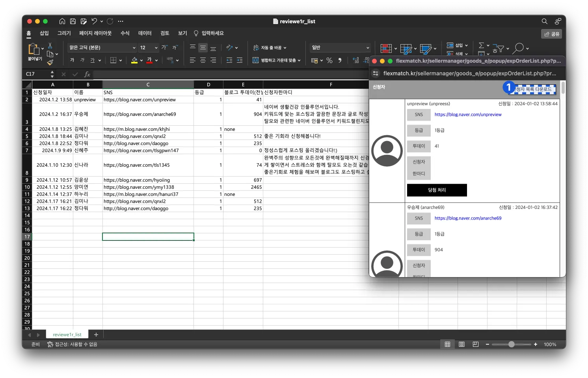Toggle bold formatting button
588x378 pixels.
point(72,60)
